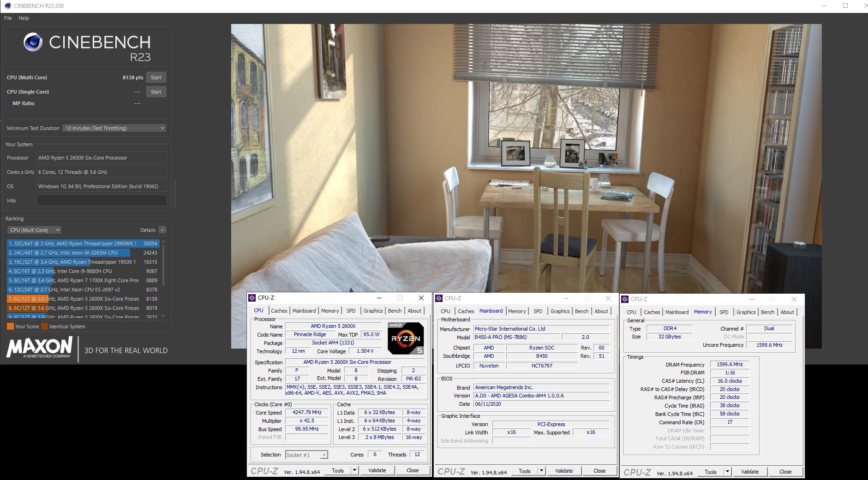Click the Ryzen 5 processor logo
This screenshot has height=480, width=868.
[406, 338]
